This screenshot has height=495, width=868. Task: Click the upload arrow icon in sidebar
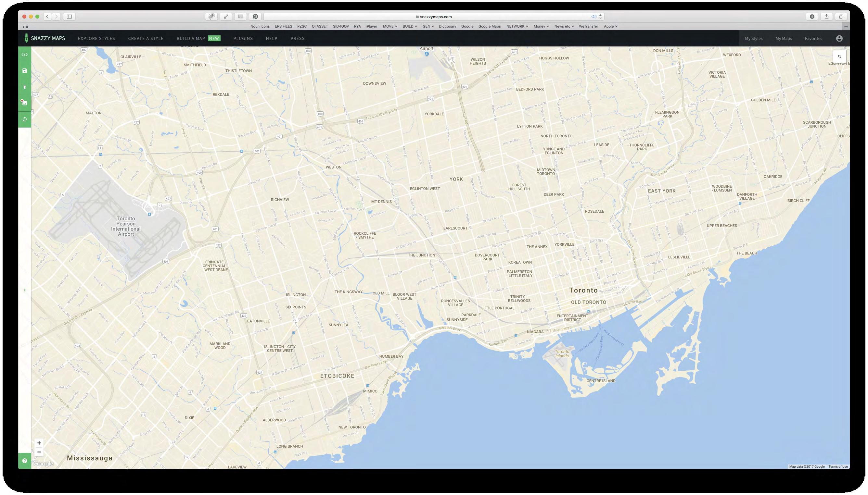pos(24,87)
